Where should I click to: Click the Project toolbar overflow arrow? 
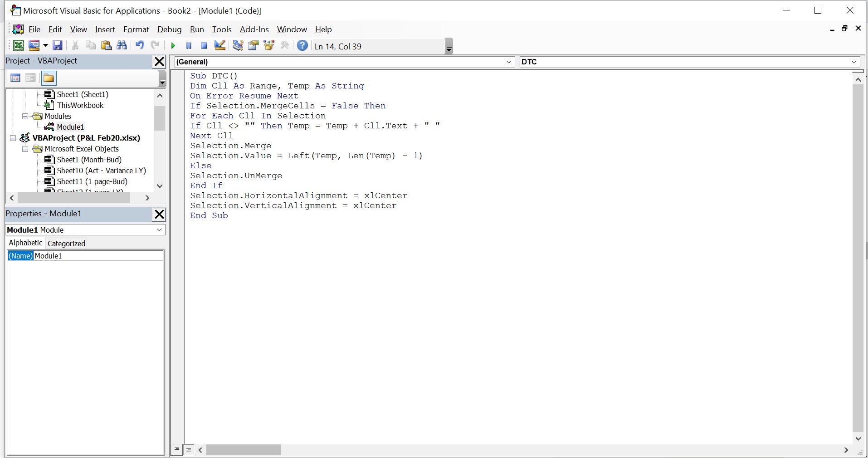coord(162,79)
